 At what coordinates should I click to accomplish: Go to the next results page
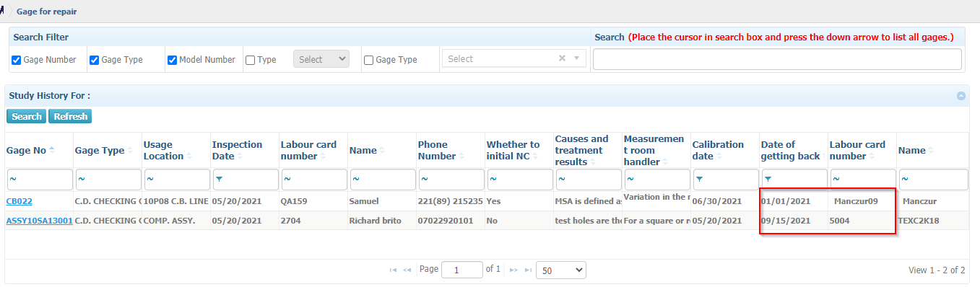point(514,270)
